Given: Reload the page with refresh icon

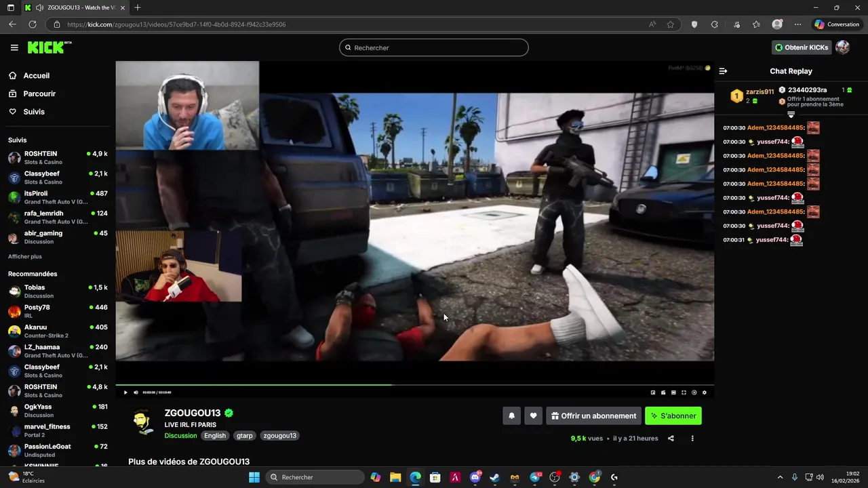Looking at the screenshot, I should [32, 24].
